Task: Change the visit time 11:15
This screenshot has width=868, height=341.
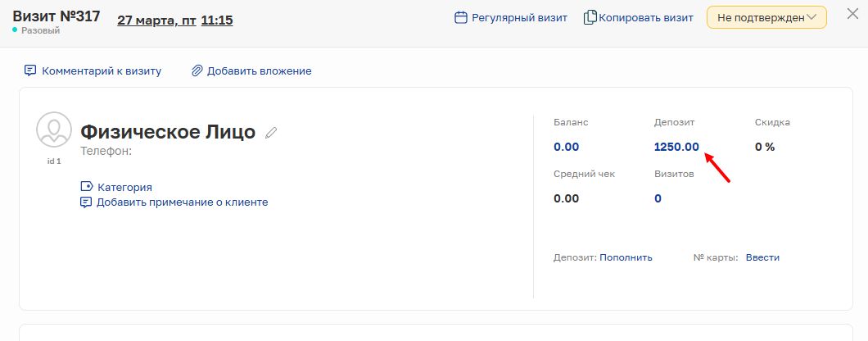Action: pyautogui.click(x=216, y=20)
